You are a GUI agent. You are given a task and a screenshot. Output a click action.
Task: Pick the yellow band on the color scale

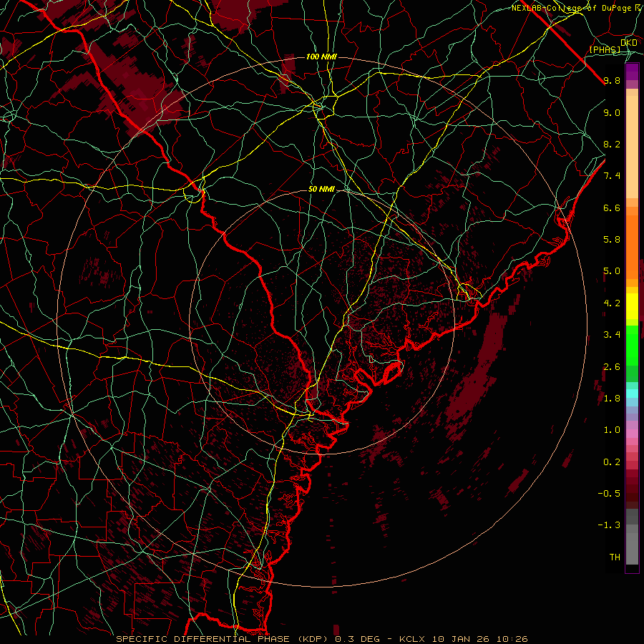(x=632, y=306)
